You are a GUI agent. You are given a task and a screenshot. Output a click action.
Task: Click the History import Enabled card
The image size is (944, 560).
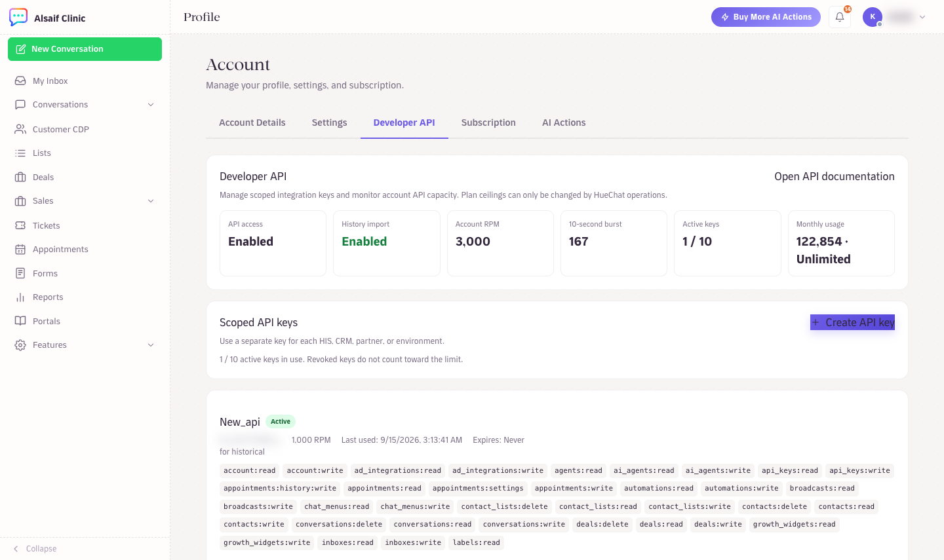pyautogui.click(x=387, y=243)
